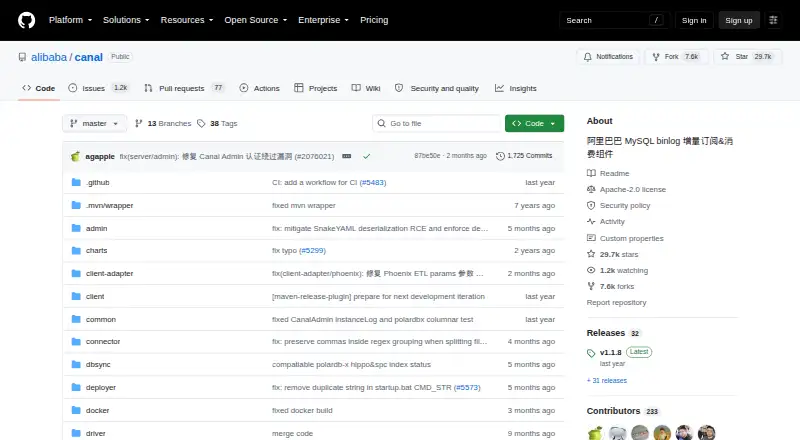Open the dbsync folder

[98, 364]
